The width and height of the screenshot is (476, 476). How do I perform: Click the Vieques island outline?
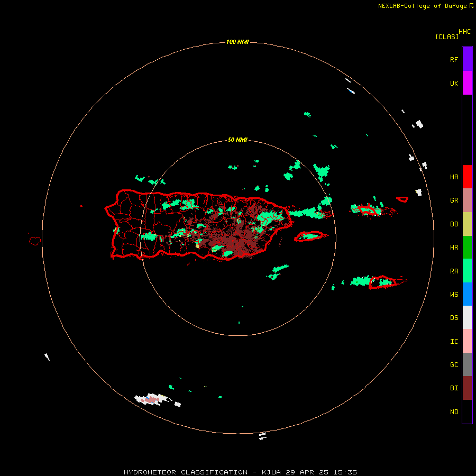tap(308, 236)
